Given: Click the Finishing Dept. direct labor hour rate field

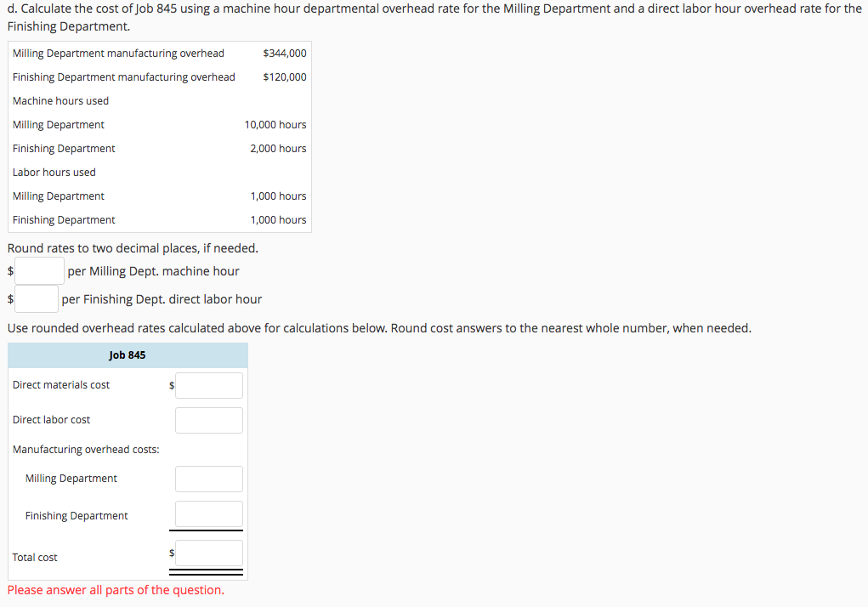Looking at the screenshot, I should click(x=36, y=298).
